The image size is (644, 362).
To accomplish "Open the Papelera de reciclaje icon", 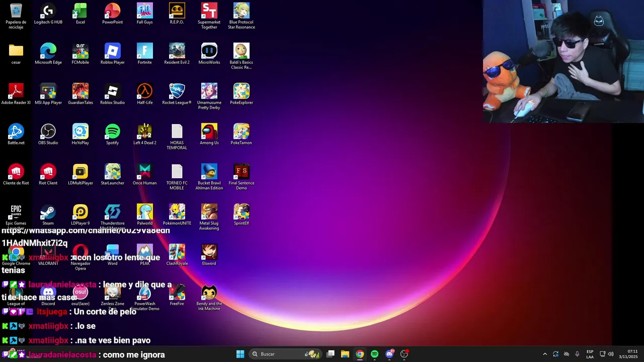I will tap(16, 16).
